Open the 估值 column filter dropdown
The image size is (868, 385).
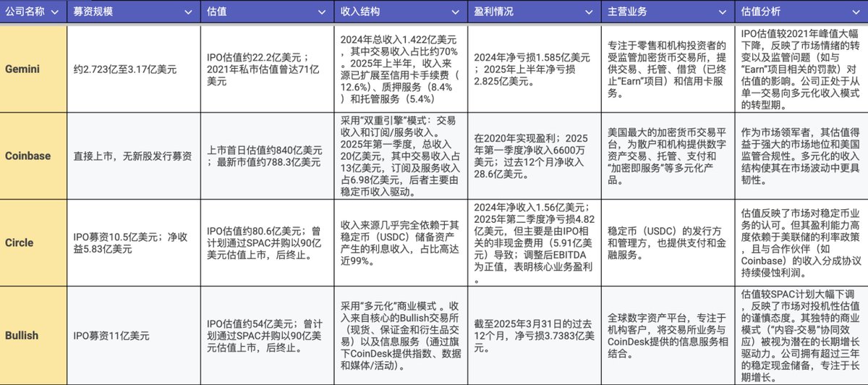point(320,13)
